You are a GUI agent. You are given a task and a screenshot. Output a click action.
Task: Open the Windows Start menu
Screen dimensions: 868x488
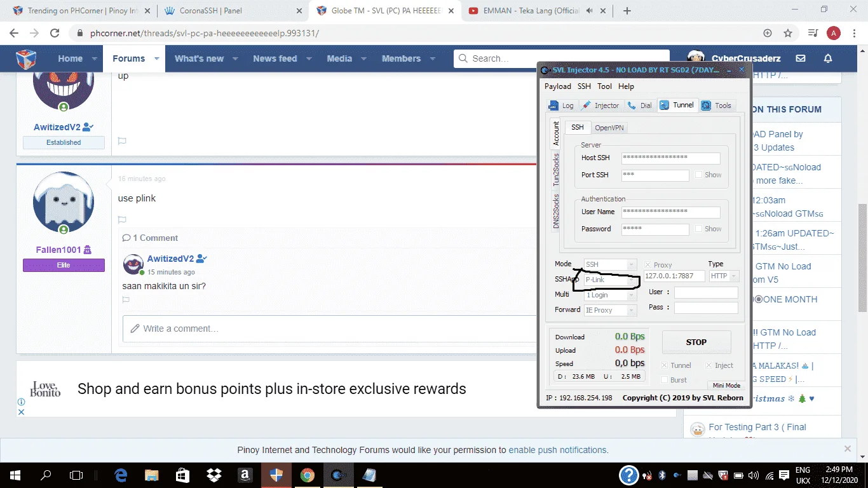coord(15,475)
